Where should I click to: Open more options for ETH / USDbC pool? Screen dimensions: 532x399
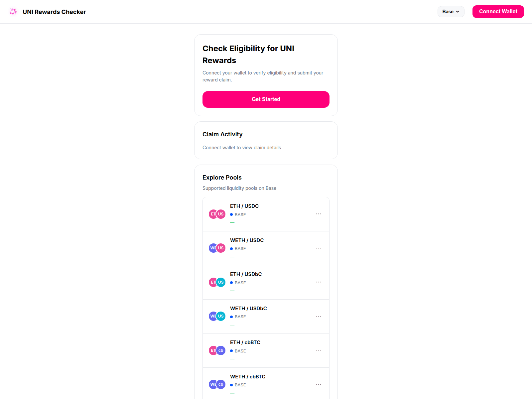tap(318, 282)
